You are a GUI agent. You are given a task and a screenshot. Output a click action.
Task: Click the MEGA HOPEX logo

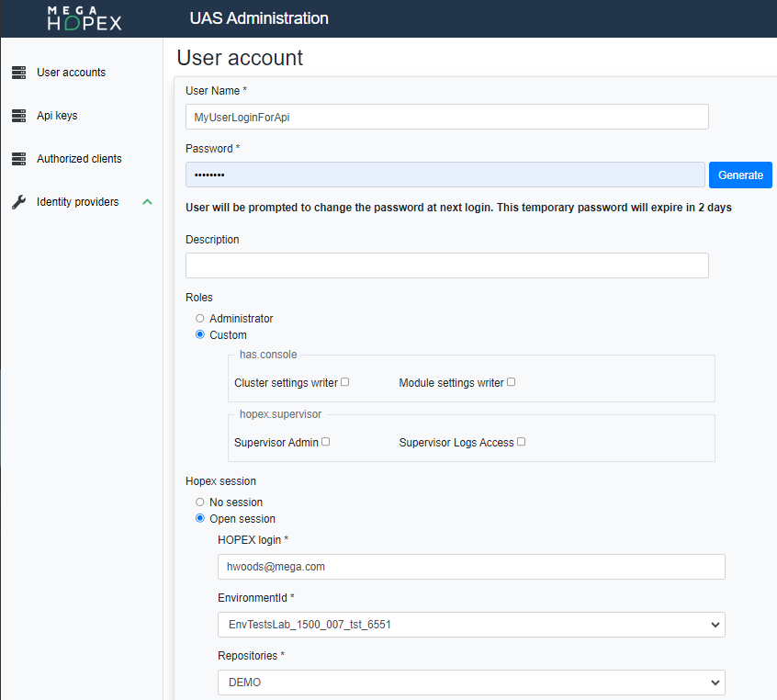84,18
